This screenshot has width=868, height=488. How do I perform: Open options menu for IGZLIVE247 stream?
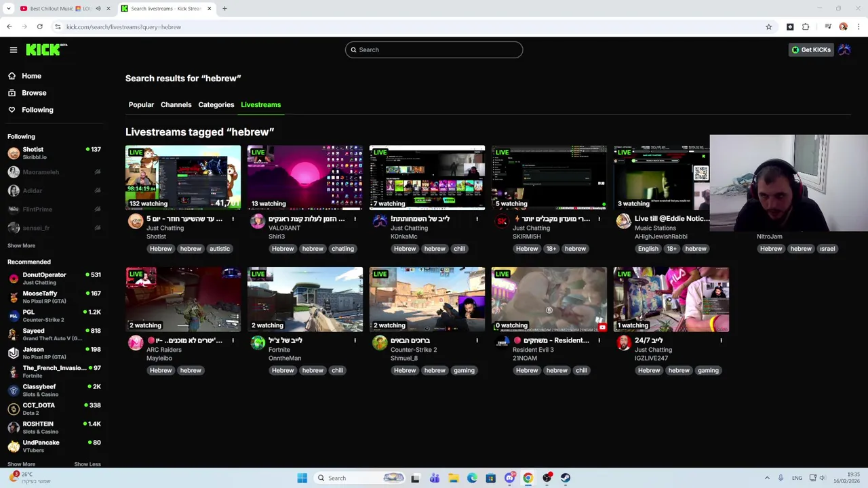pyautogui.click(x=721, y=340)
